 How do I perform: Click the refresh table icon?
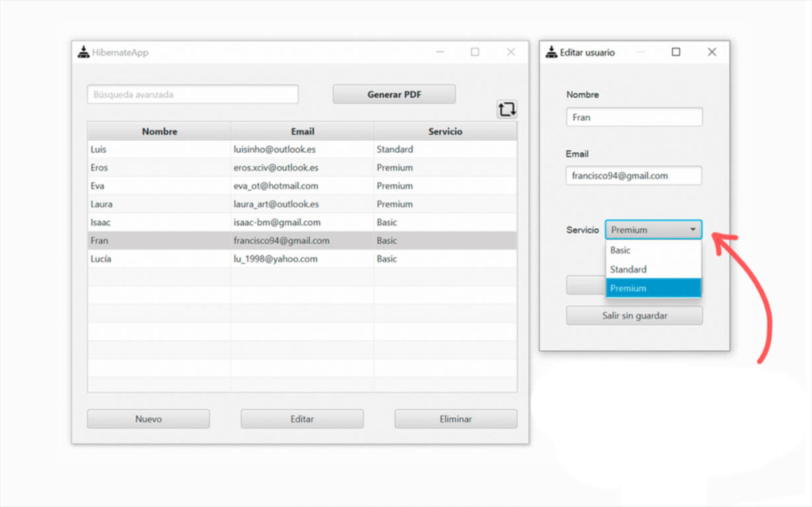[x=507, y=110]
